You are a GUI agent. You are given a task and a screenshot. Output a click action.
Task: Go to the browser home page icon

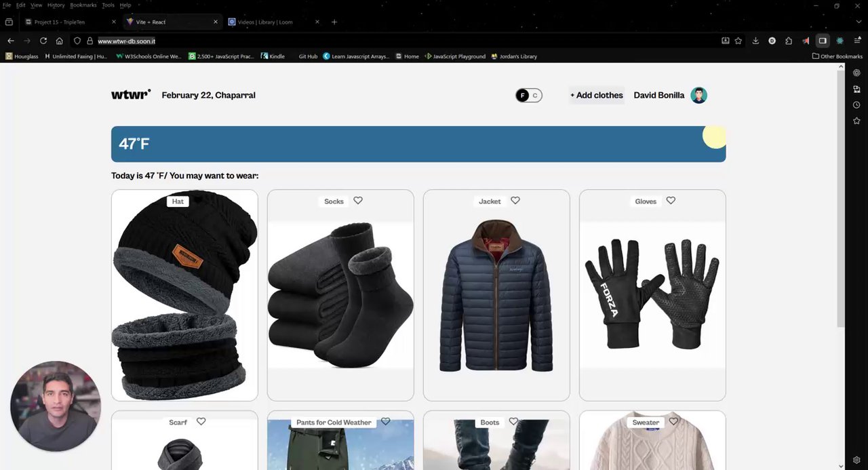click(60, 41)
